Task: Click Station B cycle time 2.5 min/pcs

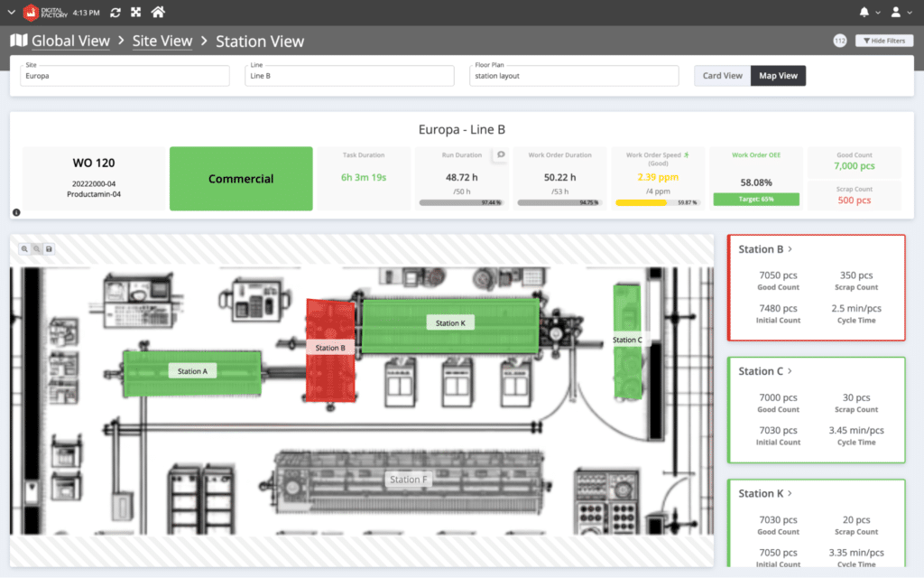Action: [x=856, y=309]
